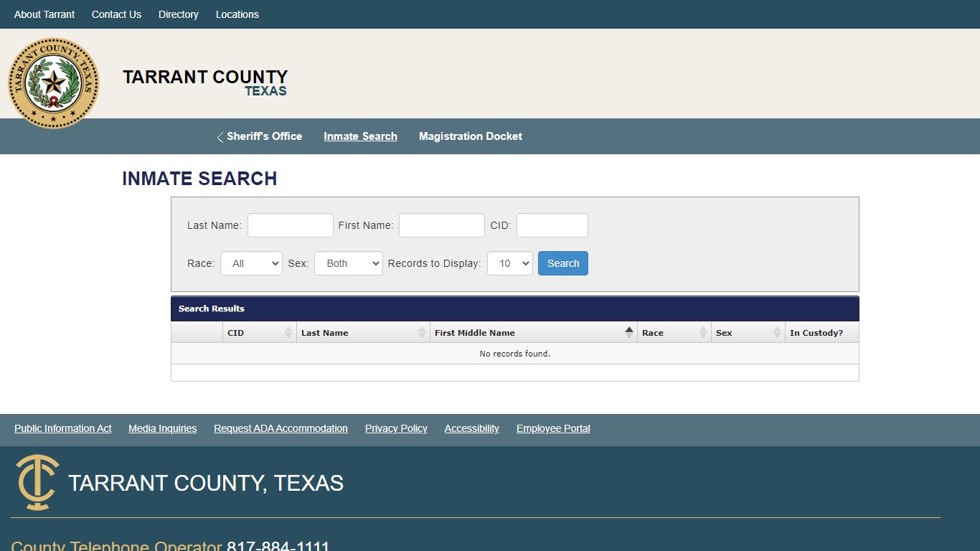Focus the CID input field

pos(552,225)
